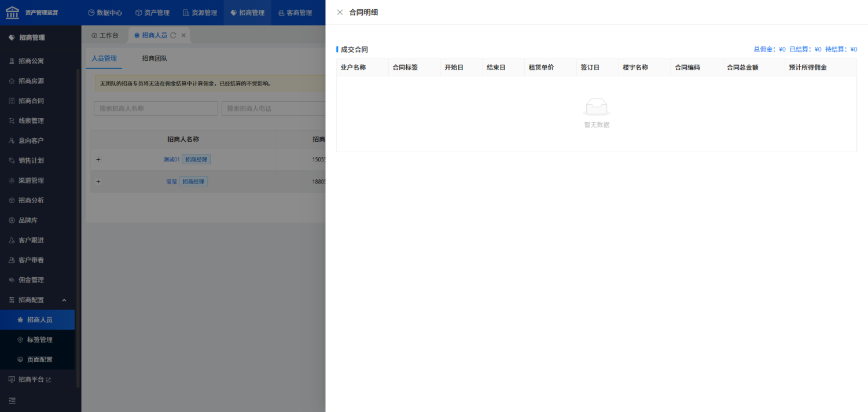The image size is (868, 412).
Task: Open the 客商管理 top menu
Action: 295,13
